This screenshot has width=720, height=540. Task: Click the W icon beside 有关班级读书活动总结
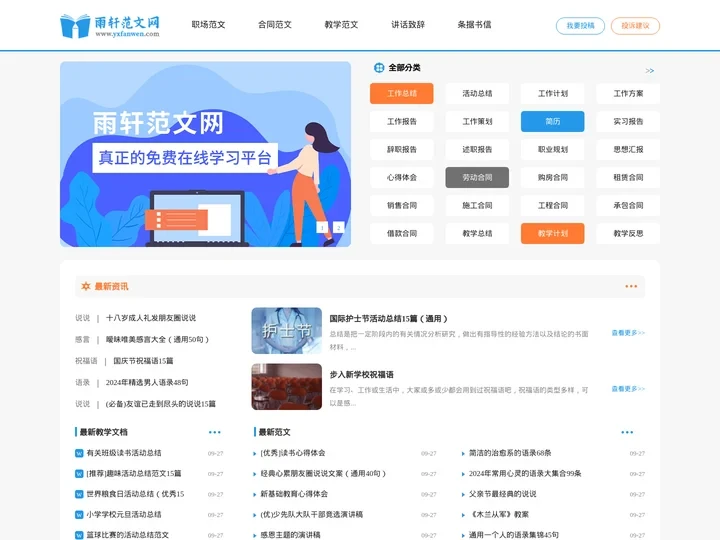[x=79, y=453]
